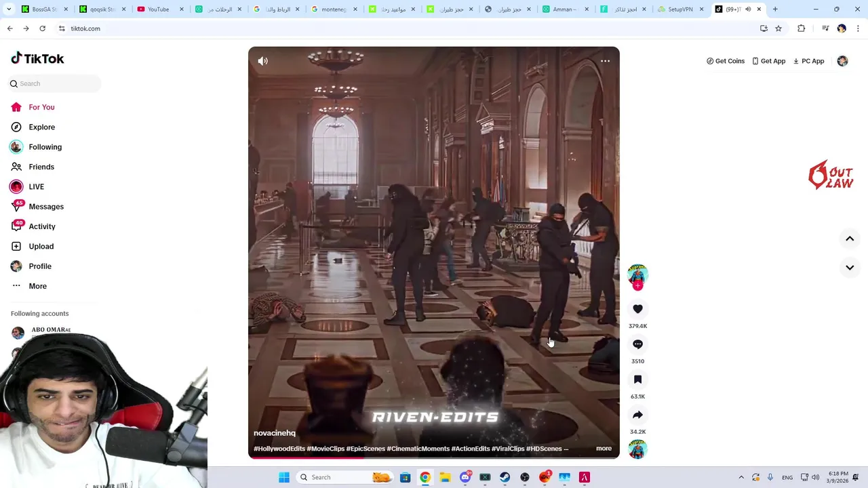Open the creator avatar beside the video

pyautogui.click(x=637, y=274)
